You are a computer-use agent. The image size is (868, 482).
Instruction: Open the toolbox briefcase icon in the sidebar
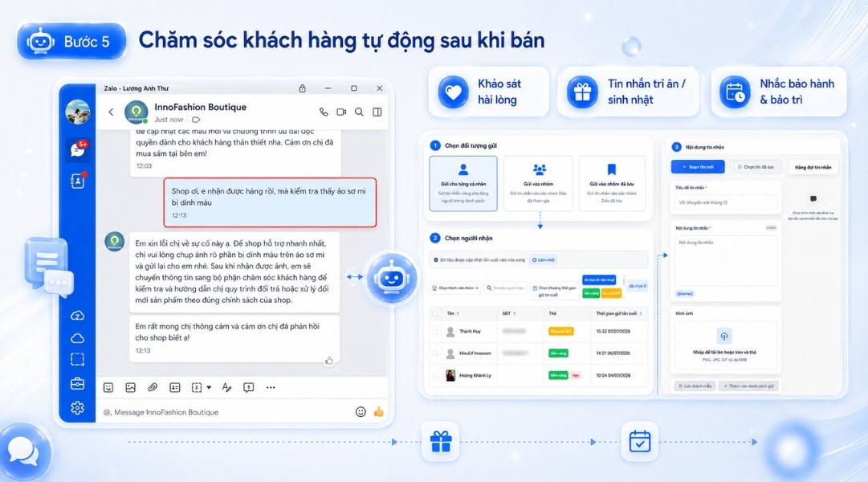coord(78,383)
